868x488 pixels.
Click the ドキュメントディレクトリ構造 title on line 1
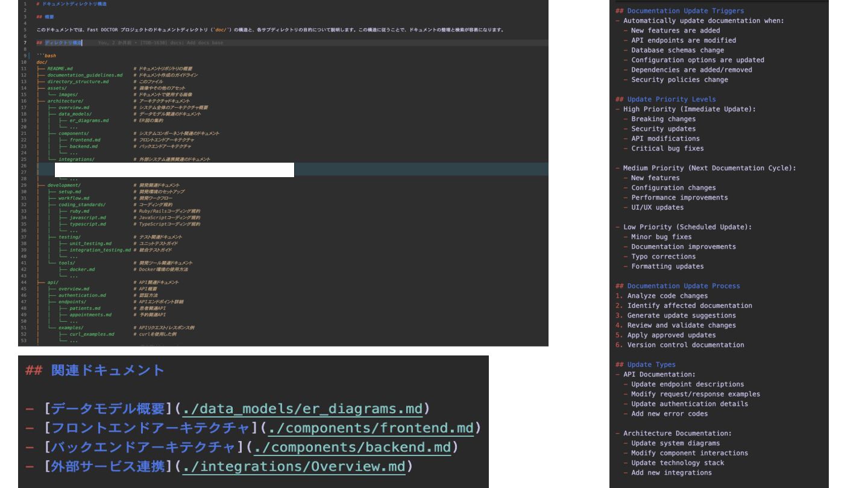click(x=75, y=4)
